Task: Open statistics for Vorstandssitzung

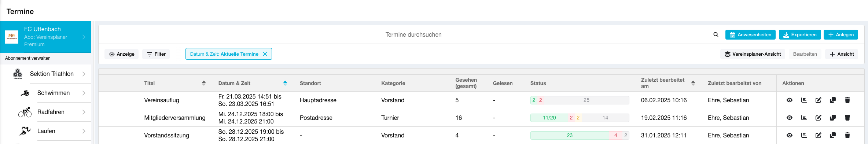Action: click(x=804, y=135)
